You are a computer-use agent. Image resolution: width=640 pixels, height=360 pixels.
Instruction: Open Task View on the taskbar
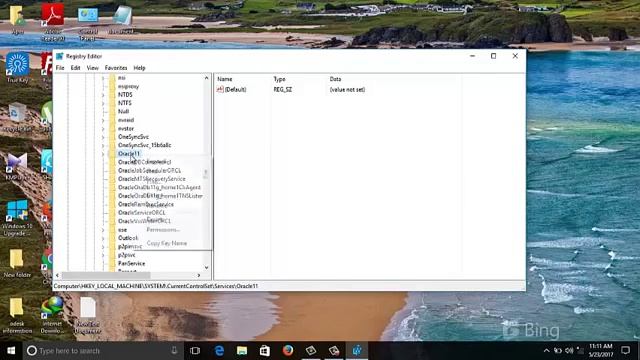point(195,350)
